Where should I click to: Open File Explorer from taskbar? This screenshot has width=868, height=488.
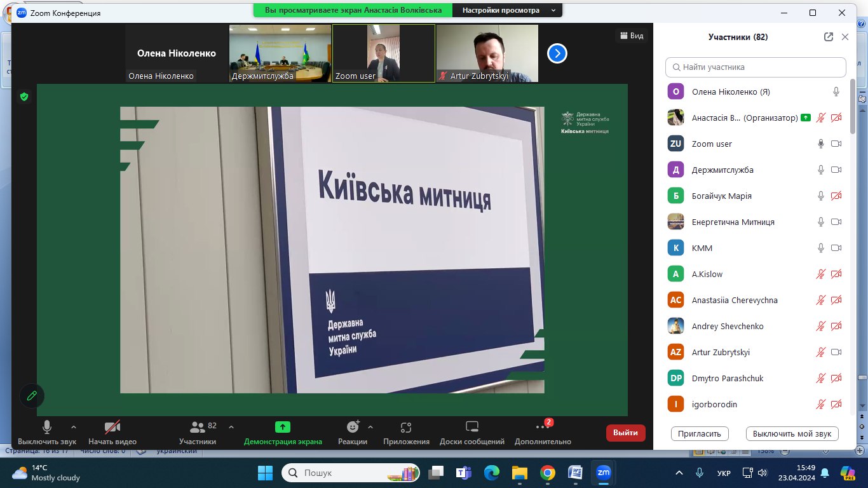click(x=520, y=473)
